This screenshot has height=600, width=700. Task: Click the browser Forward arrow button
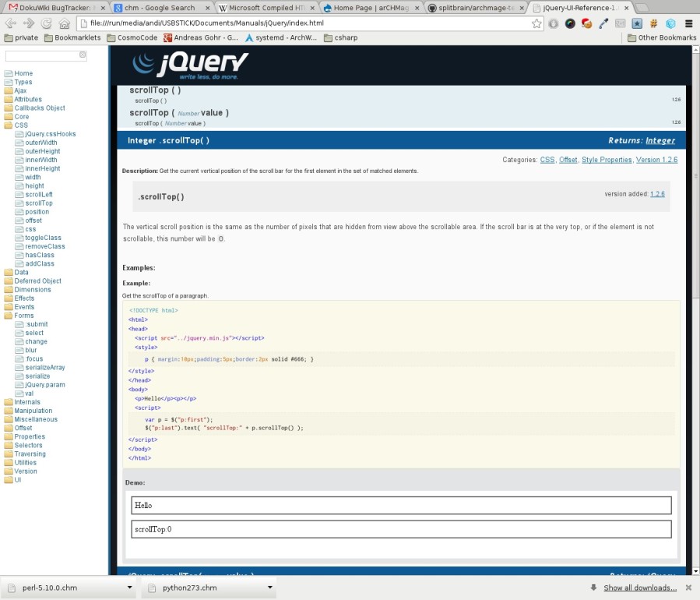[x=29, y=23]
